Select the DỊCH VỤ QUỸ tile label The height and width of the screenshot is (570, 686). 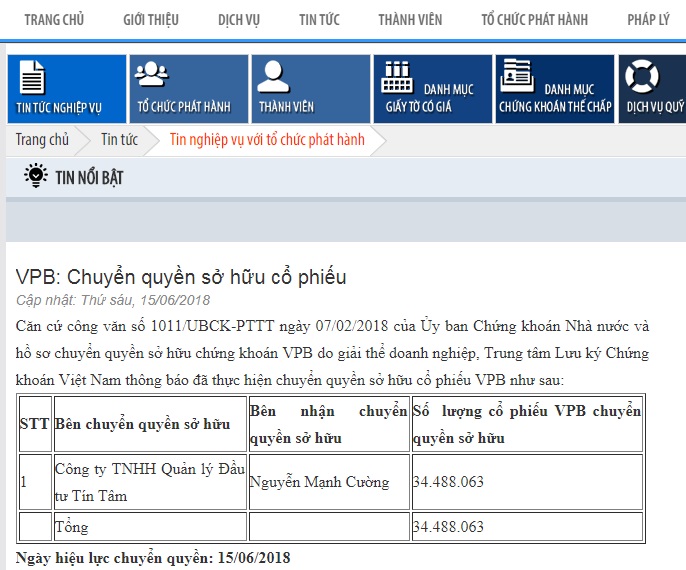[655, 107]
